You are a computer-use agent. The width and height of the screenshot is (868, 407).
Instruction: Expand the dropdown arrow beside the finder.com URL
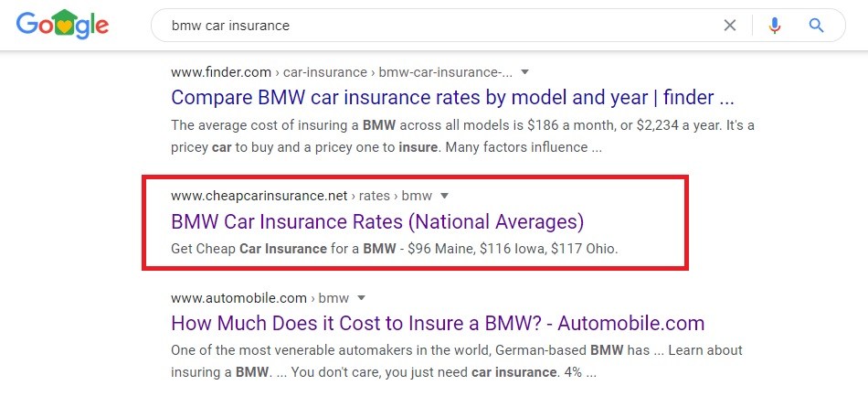click(x=525, y=72)
